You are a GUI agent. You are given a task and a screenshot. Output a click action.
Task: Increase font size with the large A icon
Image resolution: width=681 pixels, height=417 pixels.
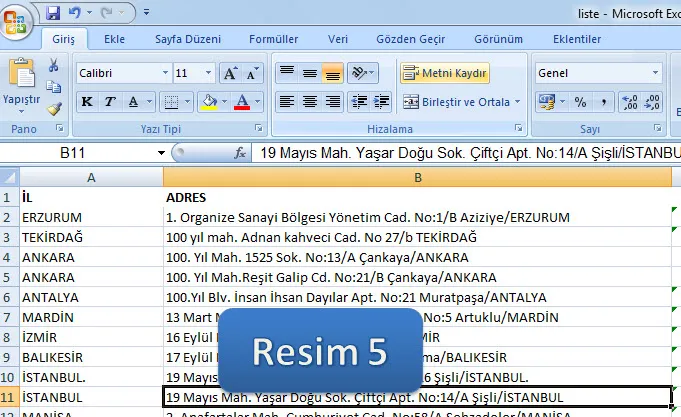tap(230, 74)
